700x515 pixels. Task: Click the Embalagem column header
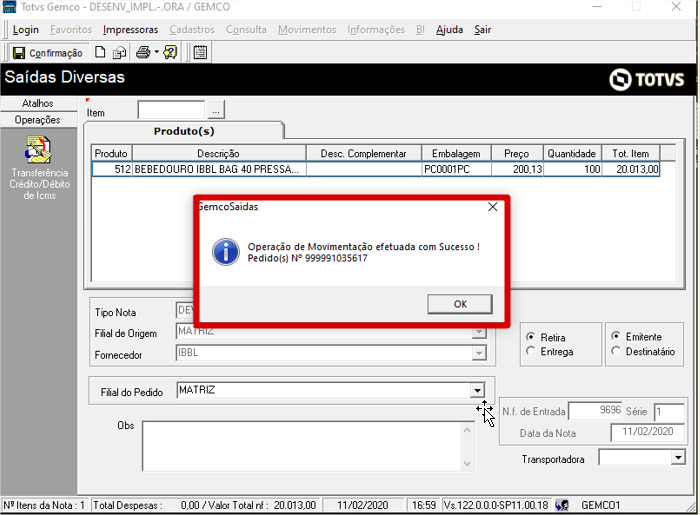[x=456, y=154]
